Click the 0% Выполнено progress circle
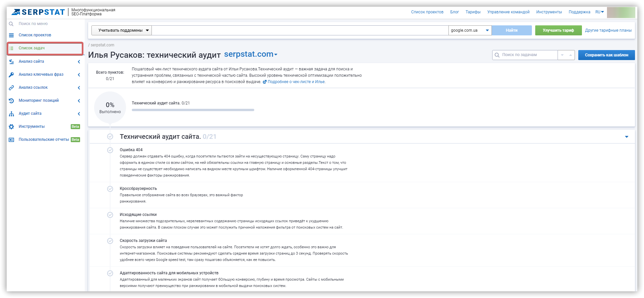This screenshot has width=644, height=298. (x=110, y=107)
